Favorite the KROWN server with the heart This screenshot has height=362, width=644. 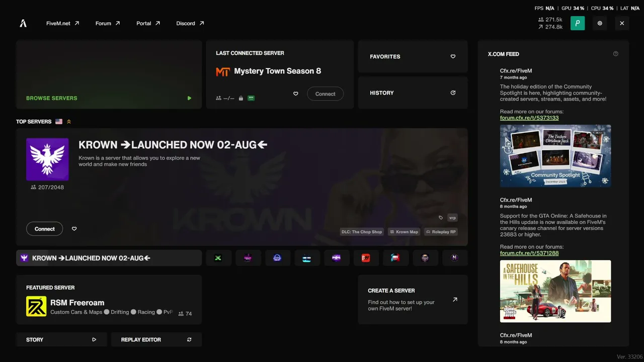74,229
